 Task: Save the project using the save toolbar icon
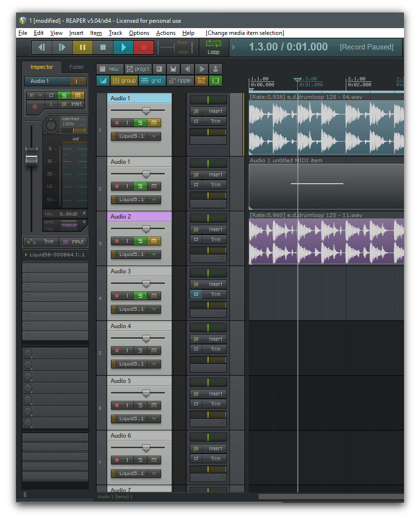173,69
